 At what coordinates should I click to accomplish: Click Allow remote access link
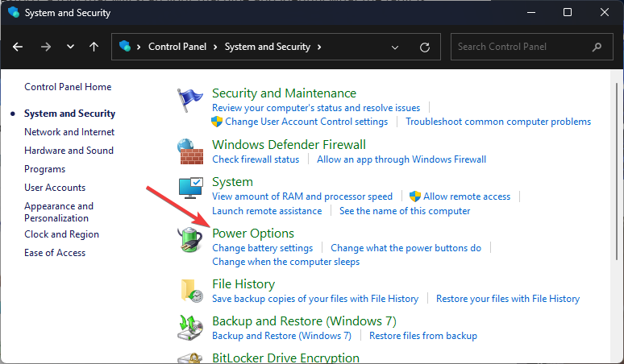coord(467,196)
